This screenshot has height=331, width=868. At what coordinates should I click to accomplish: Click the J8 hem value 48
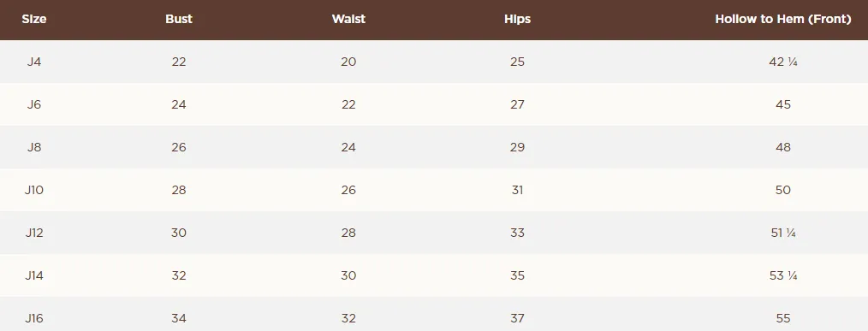click(782, 147)
